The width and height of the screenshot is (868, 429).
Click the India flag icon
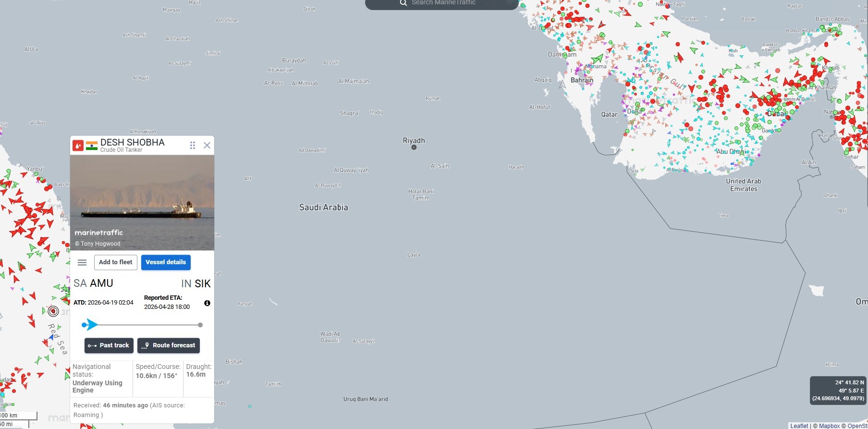tap(92, 145)
